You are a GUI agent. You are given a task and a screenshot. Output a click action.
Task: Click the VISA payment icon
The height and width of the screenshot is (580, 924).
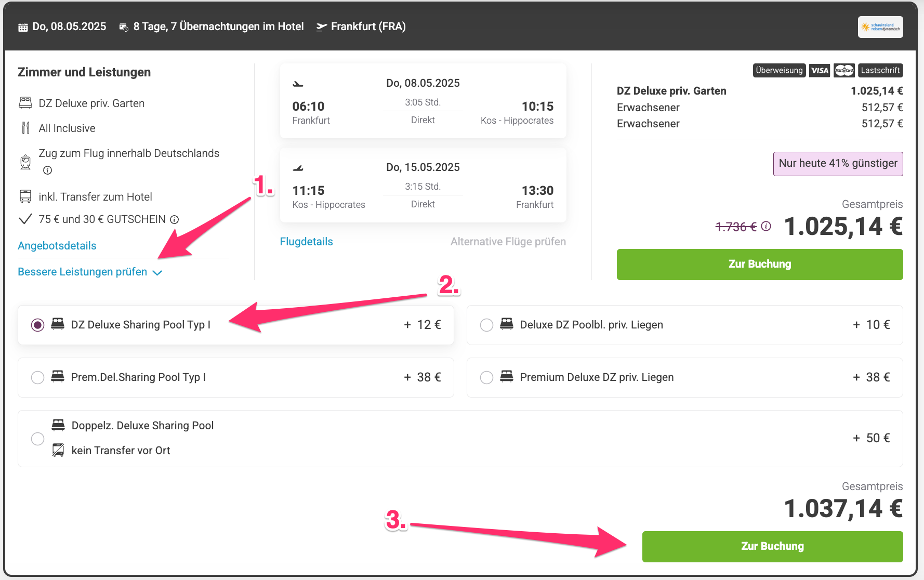[820, 70]
